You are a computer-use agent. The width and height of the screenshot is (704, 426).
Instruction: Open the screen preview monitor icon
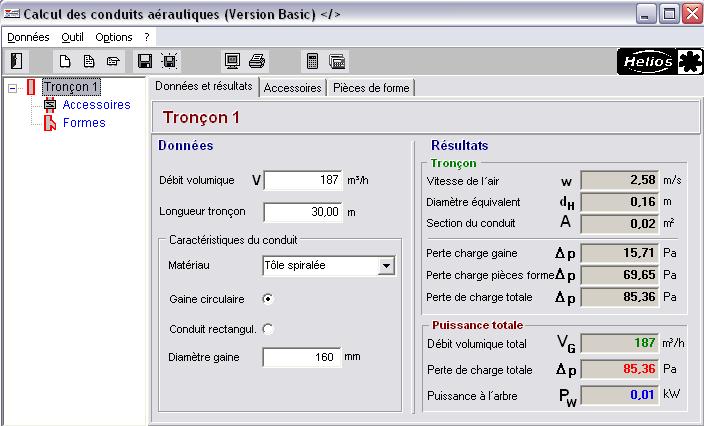[232, 61]
